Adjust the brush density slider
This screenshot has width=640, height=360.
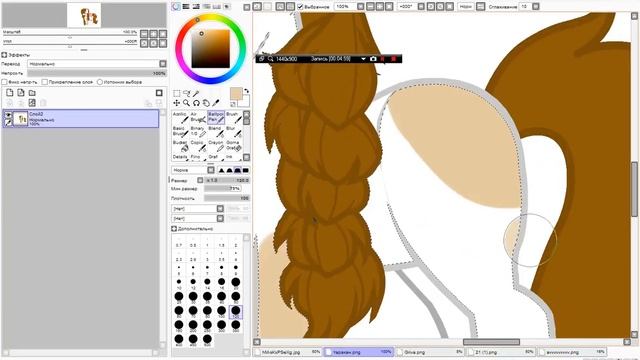[x=227, y=198]
